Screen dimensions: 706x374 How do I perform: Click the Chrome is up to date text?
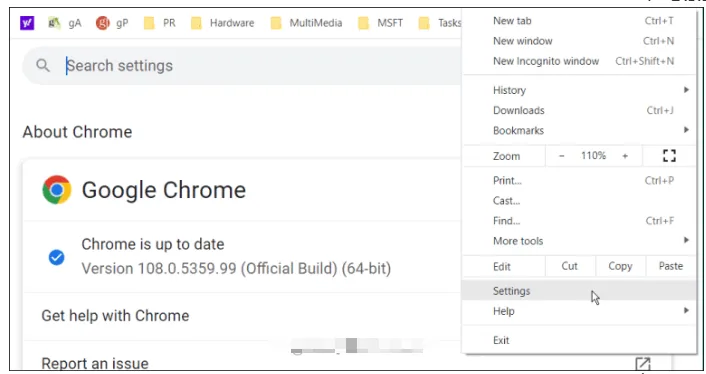coord(153,244)
